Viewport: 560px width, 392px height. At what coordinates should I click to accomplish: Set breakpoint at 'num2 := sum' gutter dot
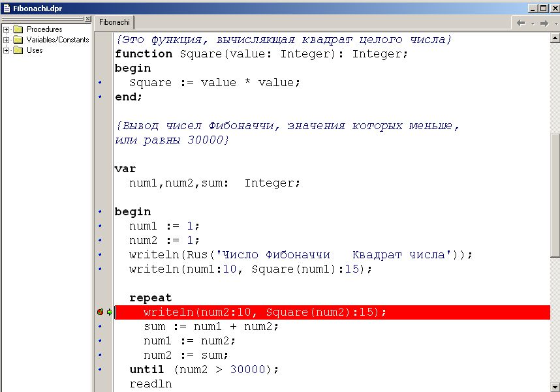pos(100,355)
